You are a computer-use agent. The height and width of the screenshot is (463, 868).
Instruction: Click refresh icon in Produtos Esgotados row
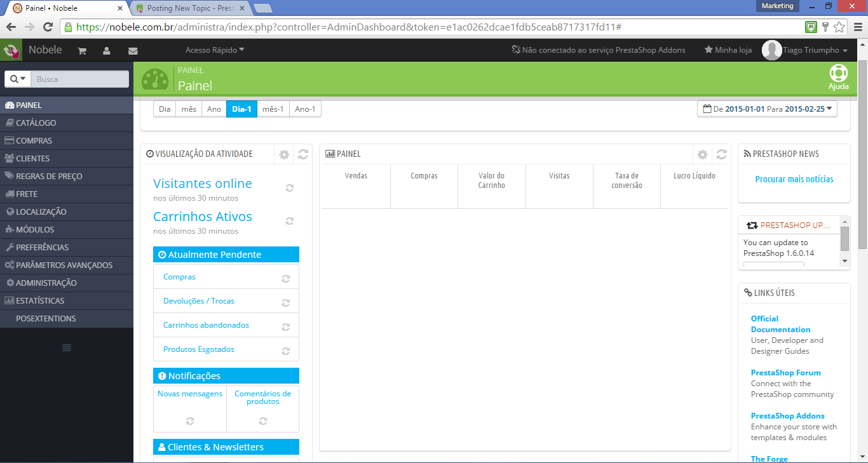pos(286,351)
